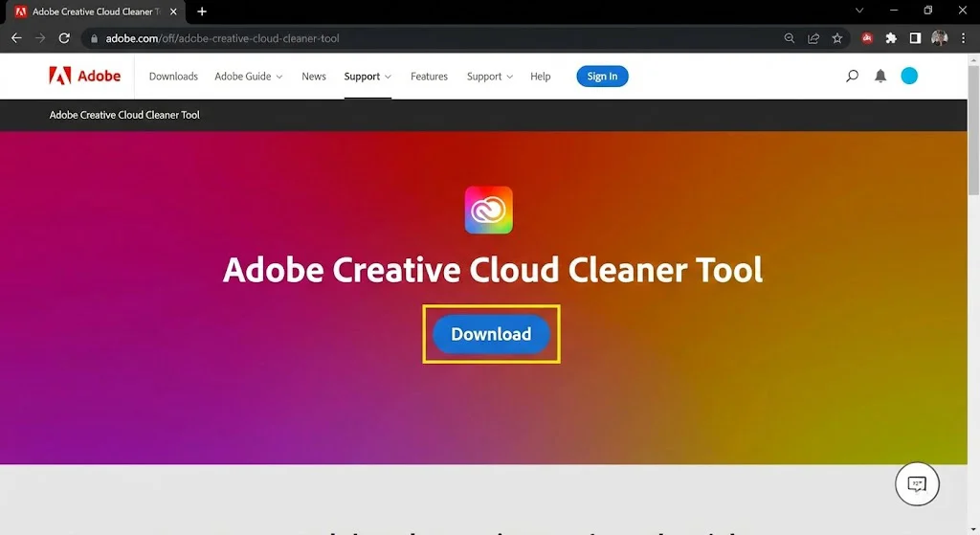Open Chrome's side panel
The image size is (980, 535).
coord(915,38)
